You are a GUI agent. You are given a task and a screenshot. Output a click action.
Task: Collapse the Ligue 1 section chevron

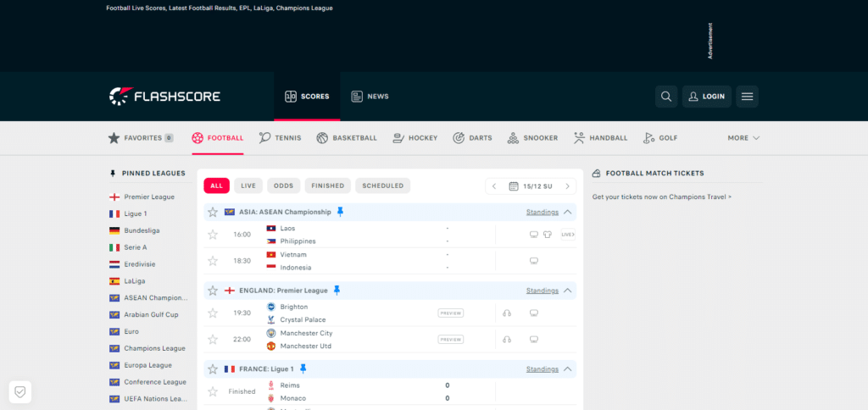[x=567, y=369]
